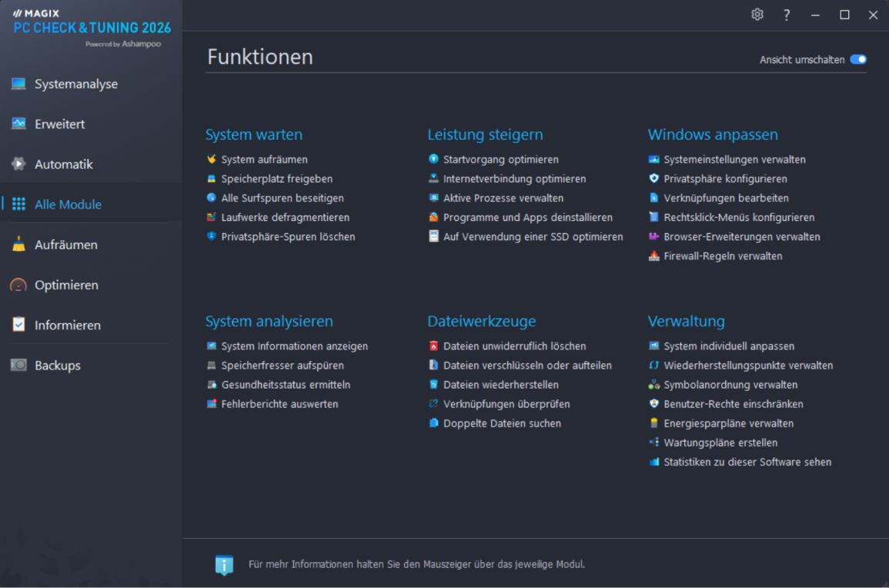Click the settings gear icon in title bar
Viewport: 889px width, 588px height.
757,15
